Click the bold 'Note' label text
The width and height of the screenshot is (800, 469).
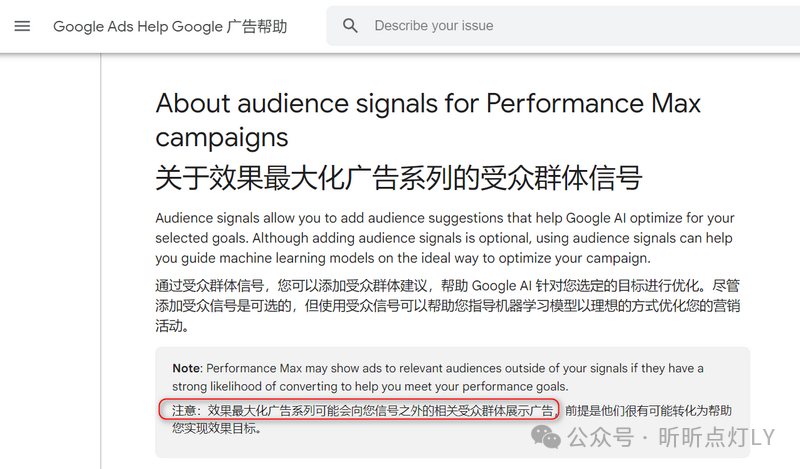click(187, 368)
